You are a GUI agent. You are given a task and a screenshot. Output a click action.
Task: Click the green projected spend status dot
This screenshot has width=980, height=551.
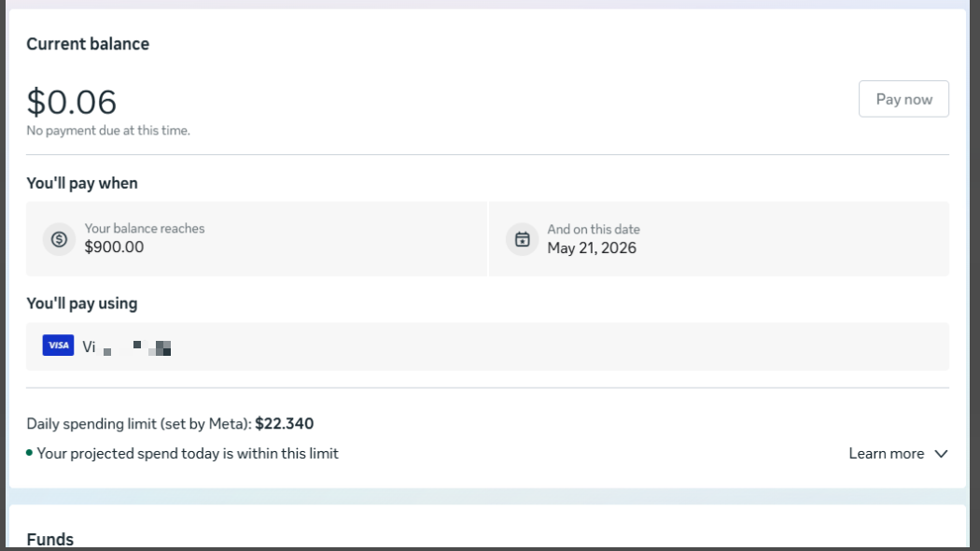point(29,453)
